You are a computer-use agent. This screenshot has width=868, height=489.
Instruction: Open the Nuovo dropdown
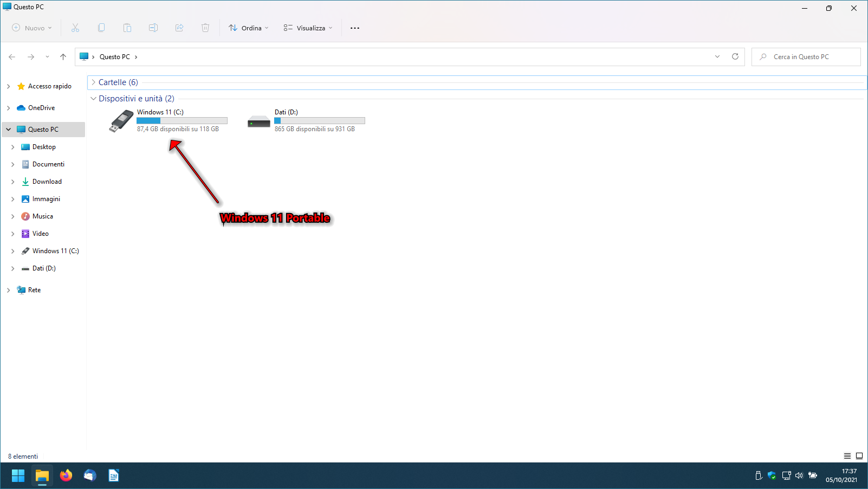coord(32,28)
